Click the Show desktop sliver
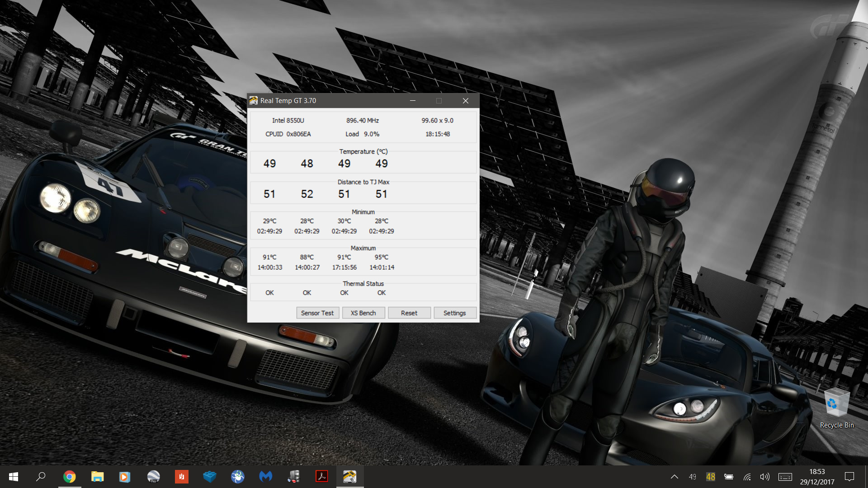This screenshot has width=868, height=488. pos(866,477)
